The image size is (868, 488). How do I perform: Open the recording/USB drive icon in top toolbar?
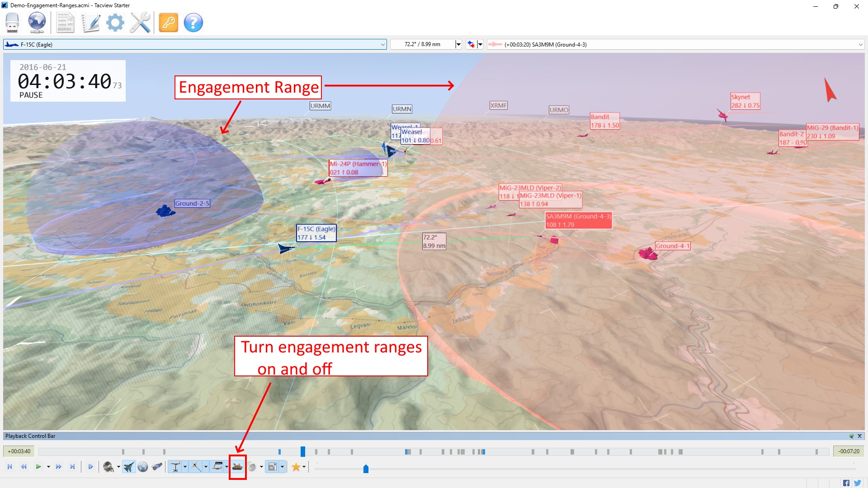(x=12, y=23)
